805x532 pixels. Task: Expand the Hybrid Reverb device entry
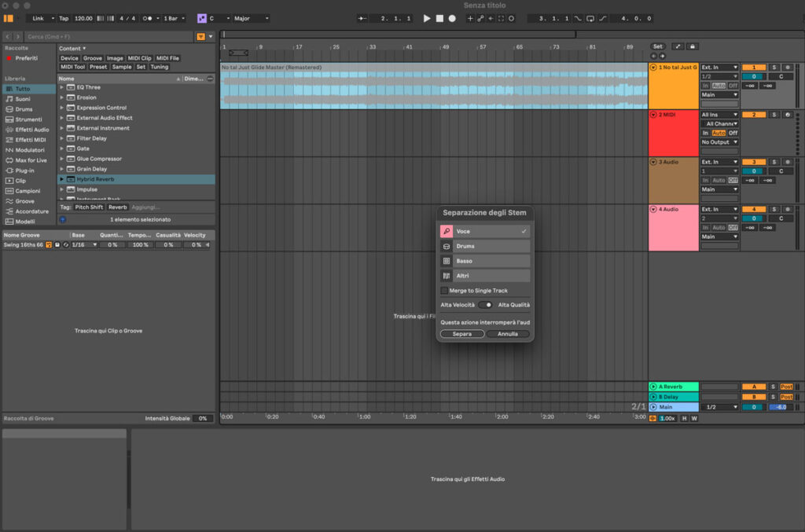[61, 179]
